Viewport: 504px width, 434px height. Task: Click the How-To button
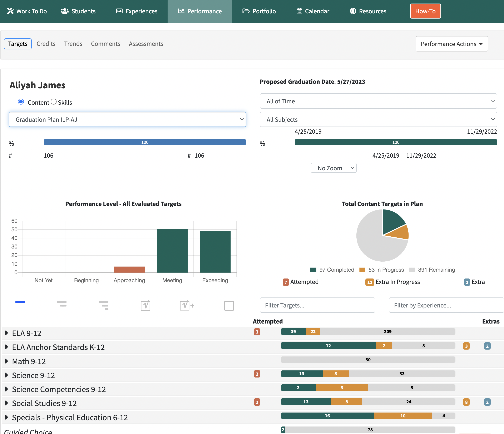point(425,11)
